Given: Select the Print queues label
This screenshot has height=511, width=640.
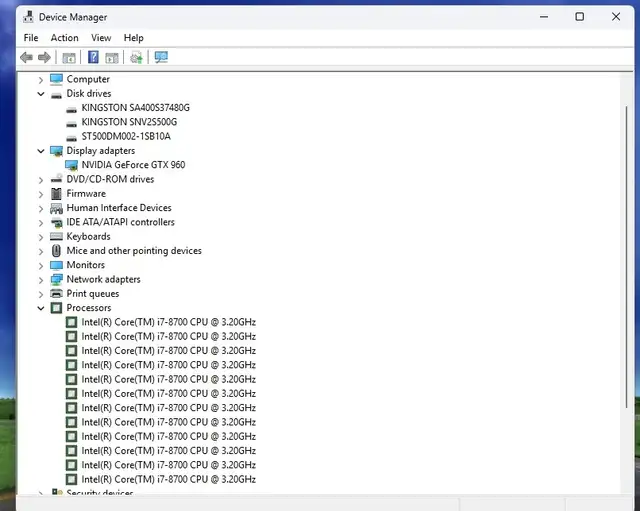Looking at the screenshot, I should click(x=93, y=293).
